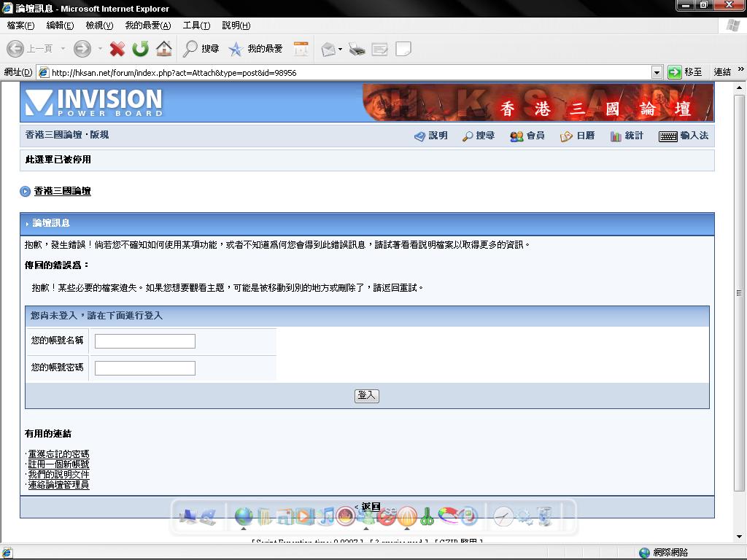
Task: Click the Print toolbar icon
Action: [x=356, y=49]
